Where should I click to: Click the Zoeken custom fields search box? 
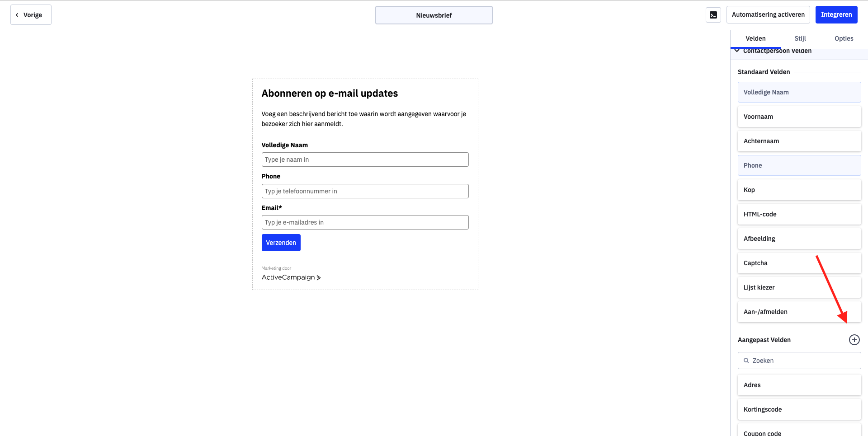799,361
